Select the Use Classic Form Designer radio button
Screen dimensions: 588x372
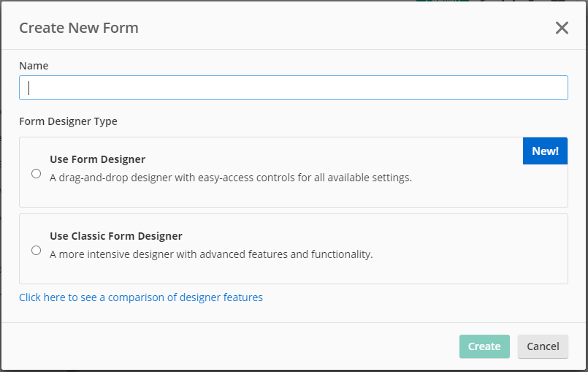coord(37,250)
